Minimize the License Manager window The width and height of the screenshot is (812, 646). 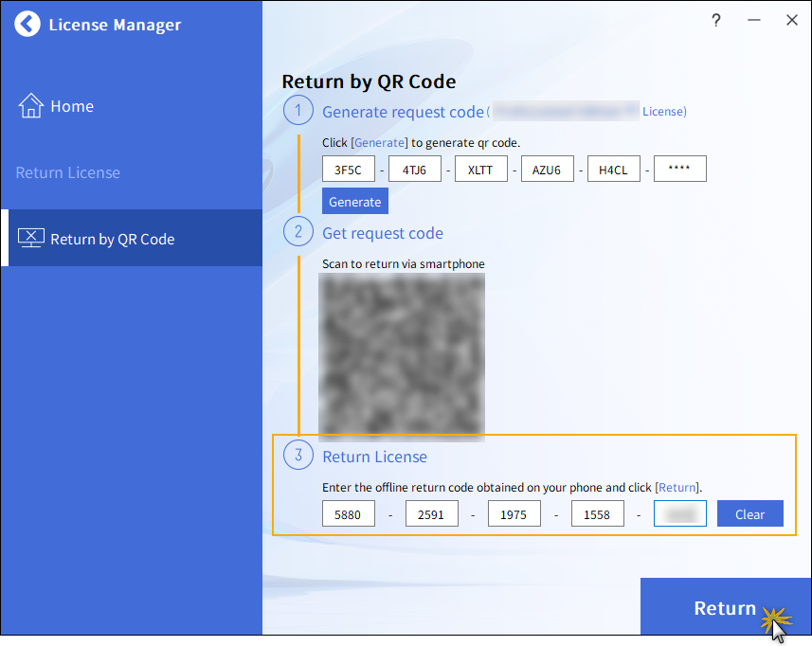[754, 20]
